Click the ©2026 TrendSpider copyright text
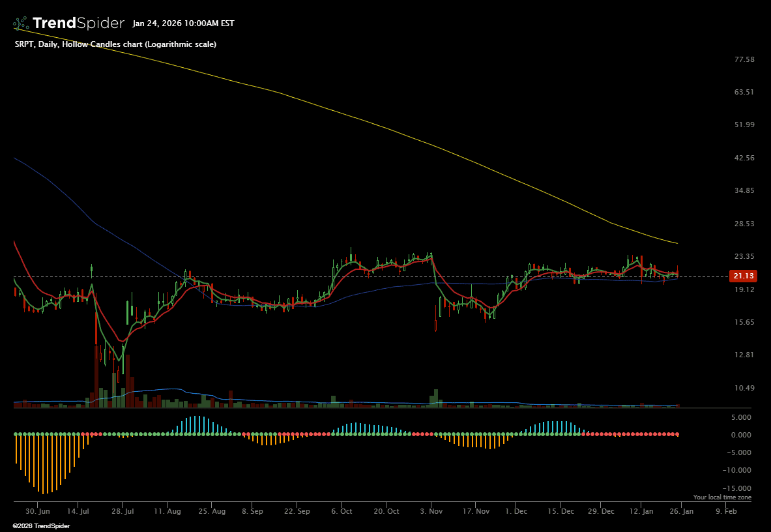The height and width of the screenshot is (532, 771). [41, 525]
